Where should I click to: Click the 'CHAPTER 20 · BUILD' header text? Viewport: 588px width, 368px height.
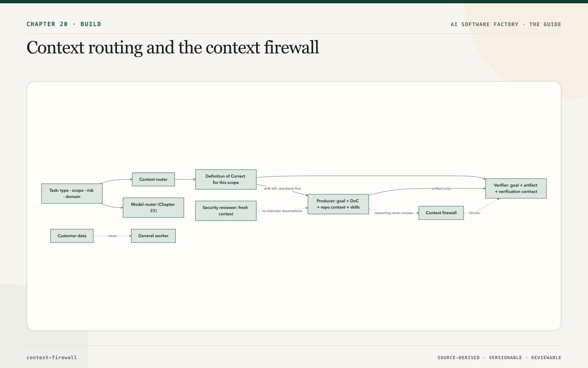pos(64,24)
